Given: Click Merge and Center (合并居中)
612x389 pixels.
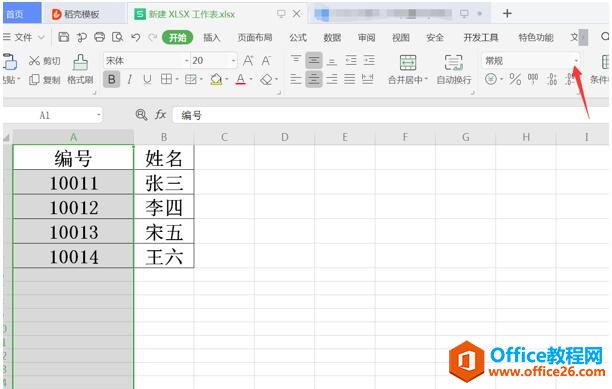Looking at the screenshot, I should 407,69.
